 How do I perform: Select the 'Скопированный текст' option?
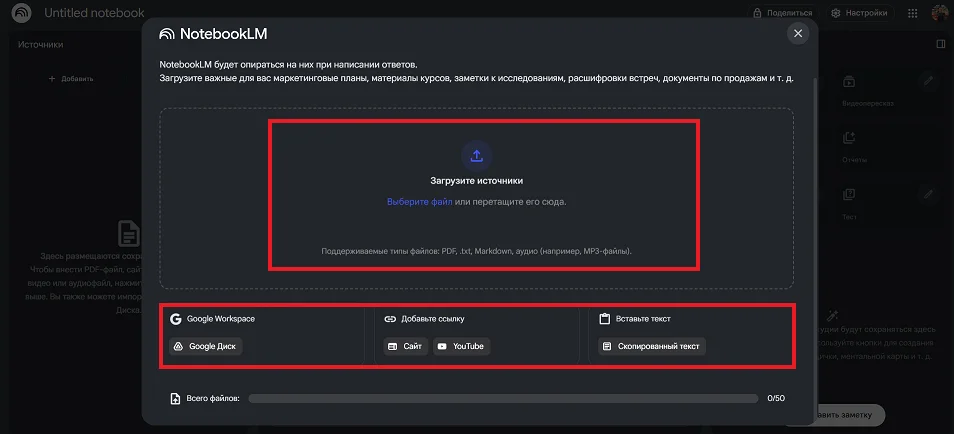tap(652, 346)
